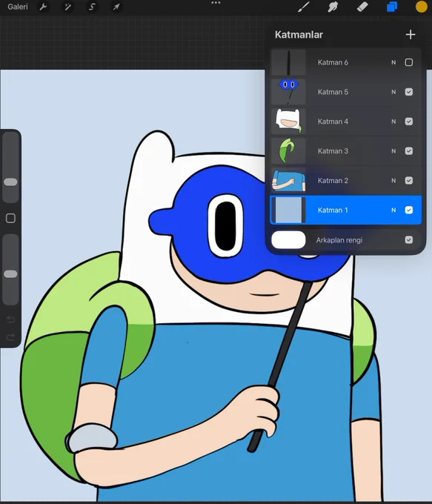
Task: Activate the S-shaped Selection tool
Action: [x=92, y=7]
